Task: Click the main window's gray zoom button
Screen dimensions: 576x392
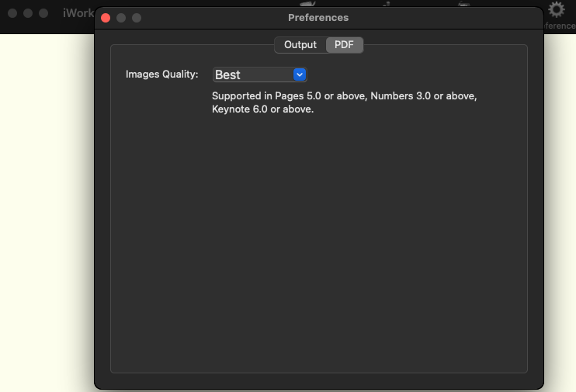Action: point(43,13)
